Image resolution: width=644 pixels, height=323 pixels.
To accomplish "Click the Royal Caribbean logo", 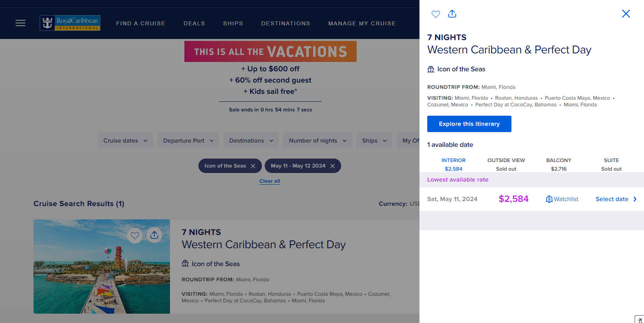I will 70,23.
